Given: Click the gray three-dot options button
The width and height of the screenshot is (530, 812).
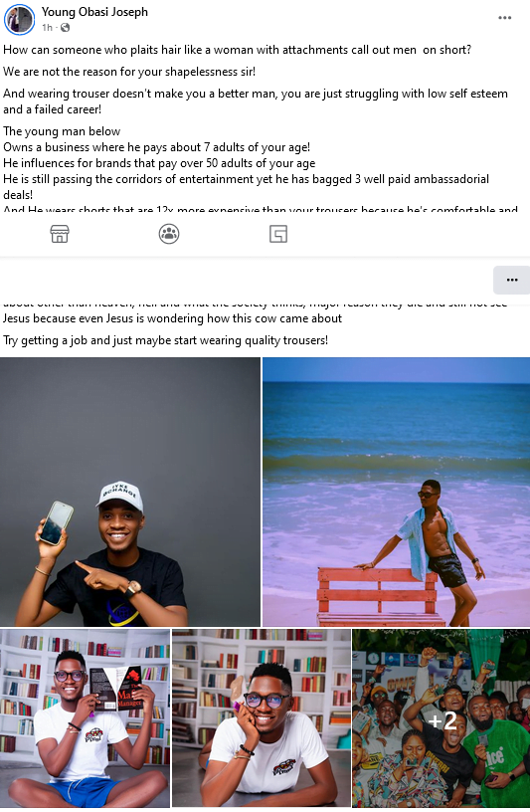Looking at the screenshot, I should coord(512,280).
